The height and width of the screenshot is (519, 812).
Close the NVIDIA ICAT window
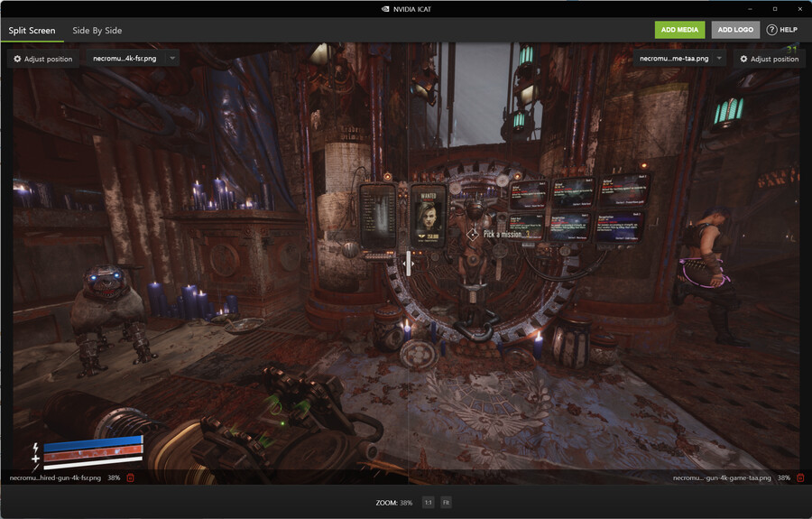[799, 9]
